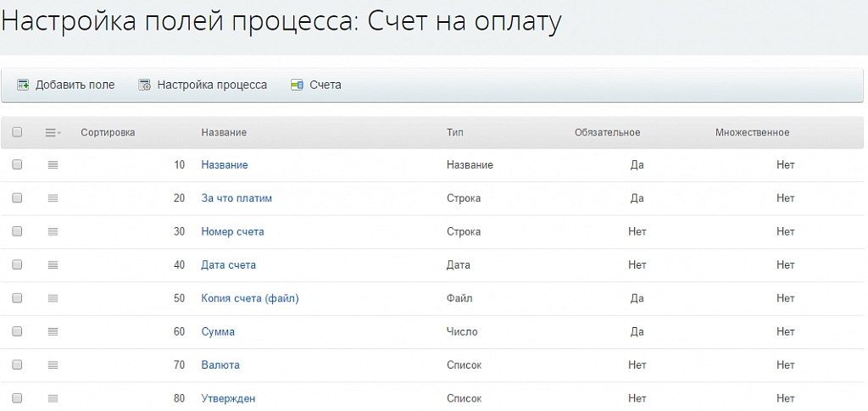
Task: Open the Номер счета field link
Action: (232, 231)
